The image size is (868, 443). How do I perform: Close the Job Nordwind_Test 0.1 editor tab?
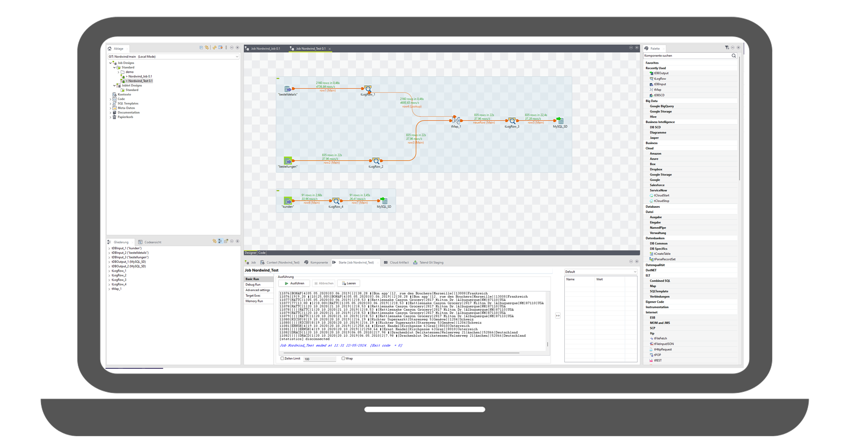point(330,49)
